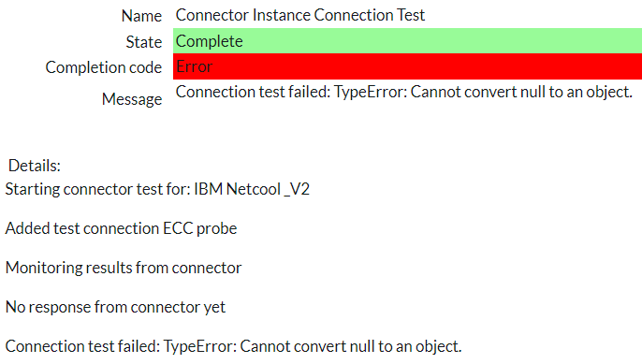Click the word Error in red row

(x=195, y=66)
